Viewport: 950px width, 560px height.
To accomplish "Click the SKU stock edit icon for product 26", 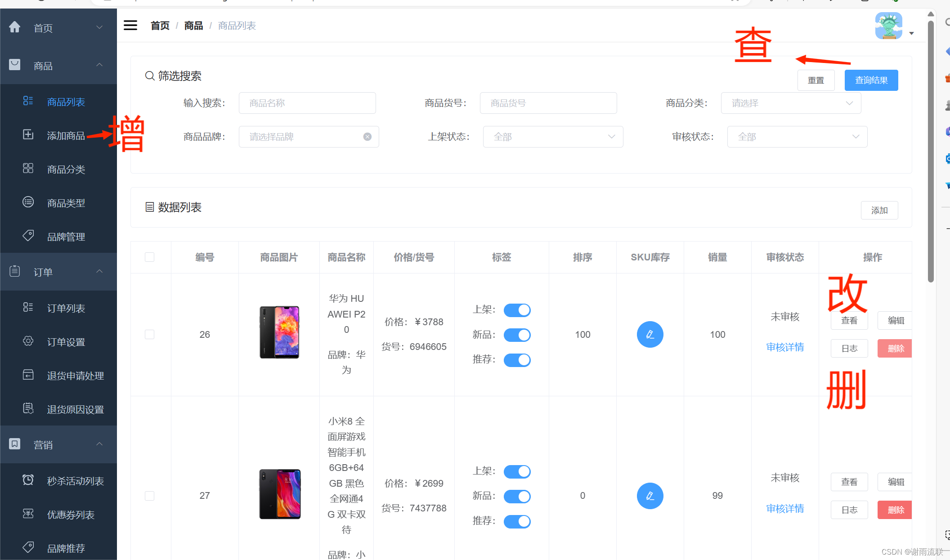I will tap(650, 334).
